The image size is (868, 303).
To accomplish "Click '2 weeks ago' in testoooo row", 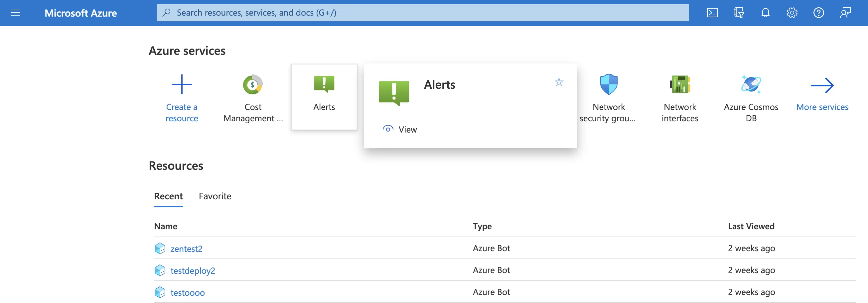I will click(x=751, y=292).
